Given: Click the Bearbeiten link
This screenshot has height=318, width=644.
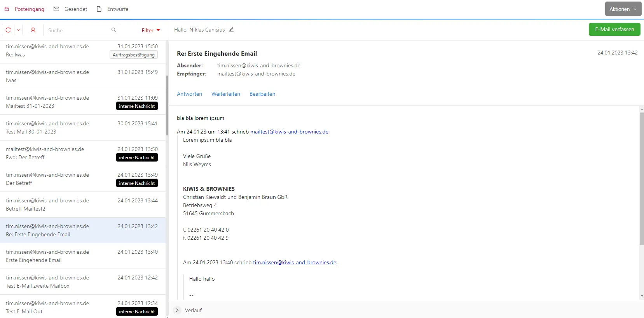Looking at the screenshot, I should 262,94.
